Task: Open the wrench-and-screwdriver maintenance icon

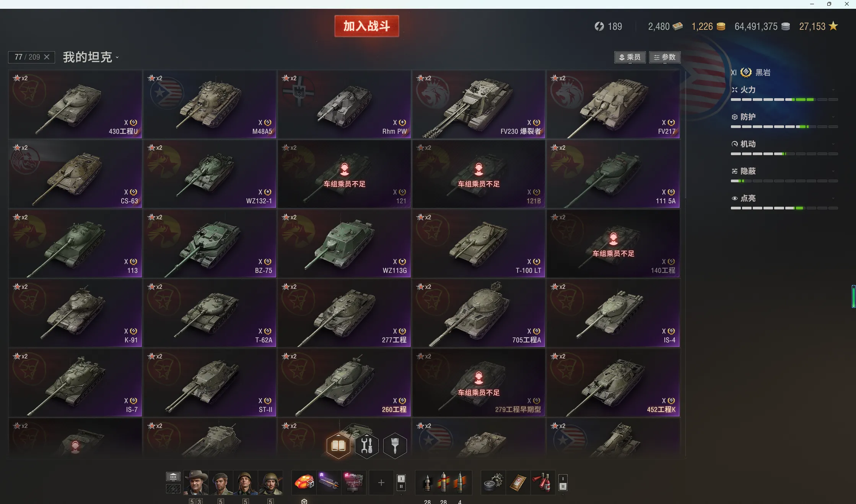Action: 366,445
